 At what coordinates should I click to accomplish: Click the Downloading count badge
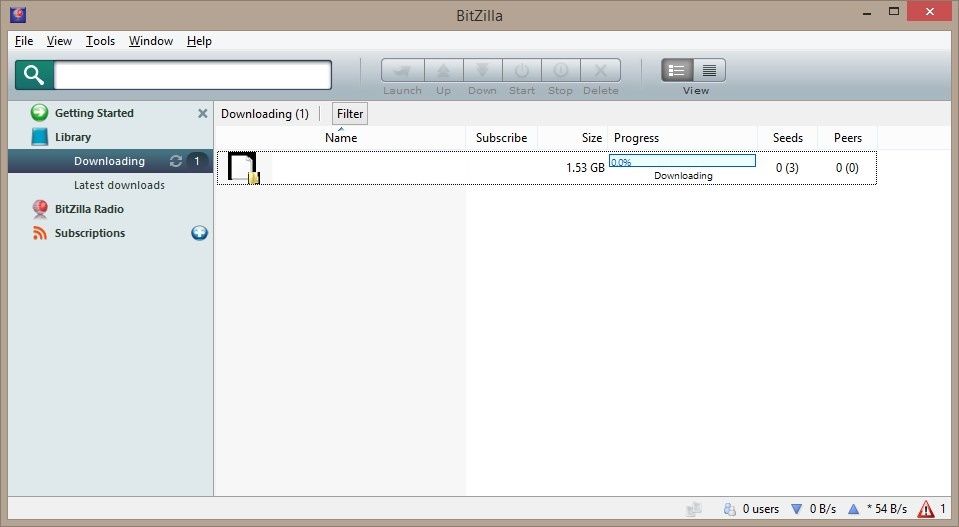196,161
